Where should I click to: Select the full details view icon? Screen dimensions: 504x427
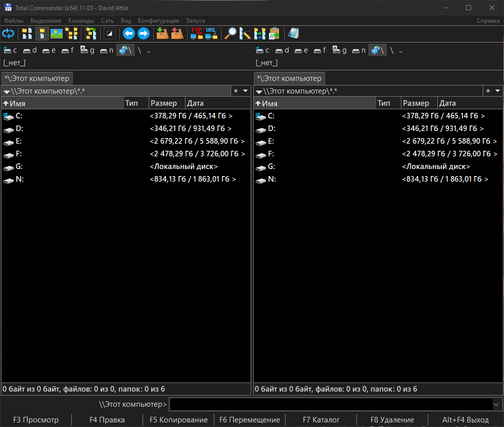(x=42, y=33)
